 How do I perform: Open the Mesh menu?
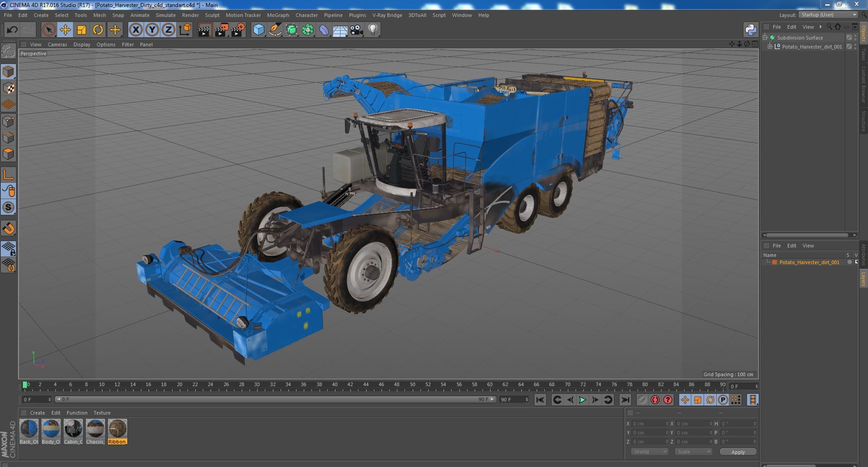coord(99,15)
